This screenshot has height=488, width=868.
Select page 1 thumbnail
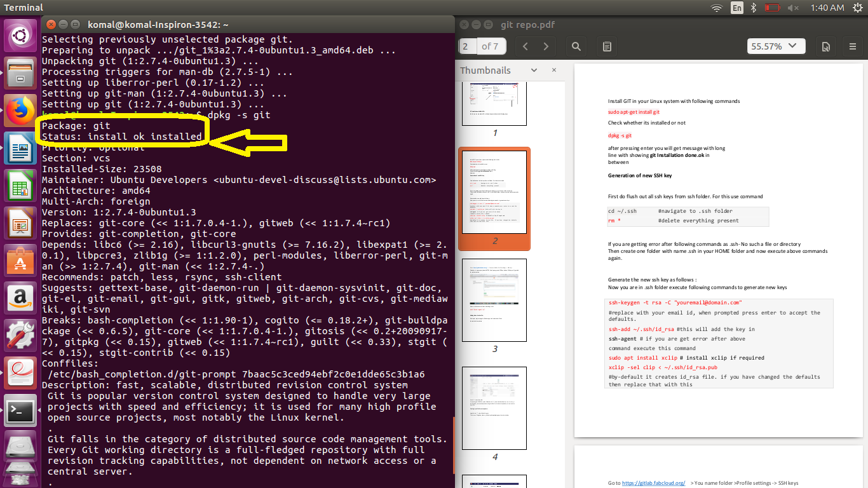click(x=495, y=104)
